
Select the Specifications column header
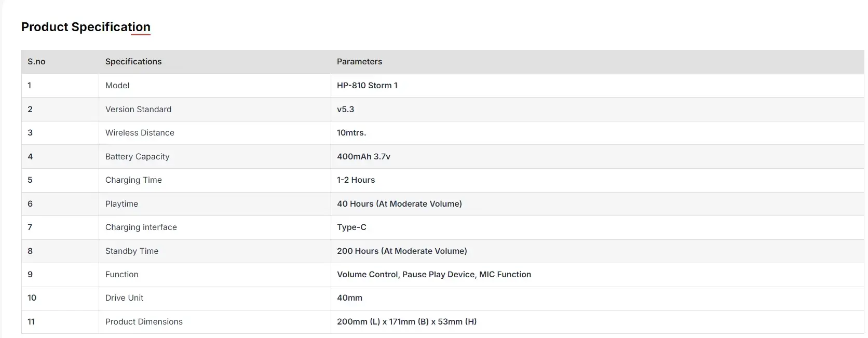(x=133, y=62)
